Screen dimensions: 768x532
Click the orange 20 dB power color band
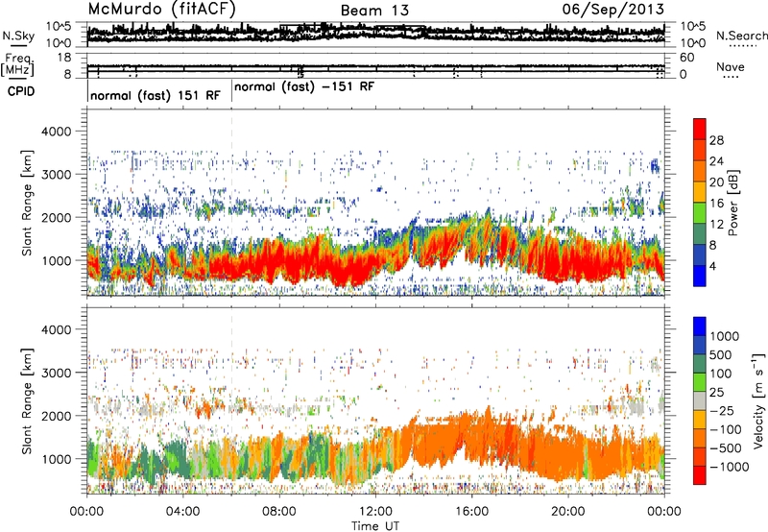click(700, 171)
